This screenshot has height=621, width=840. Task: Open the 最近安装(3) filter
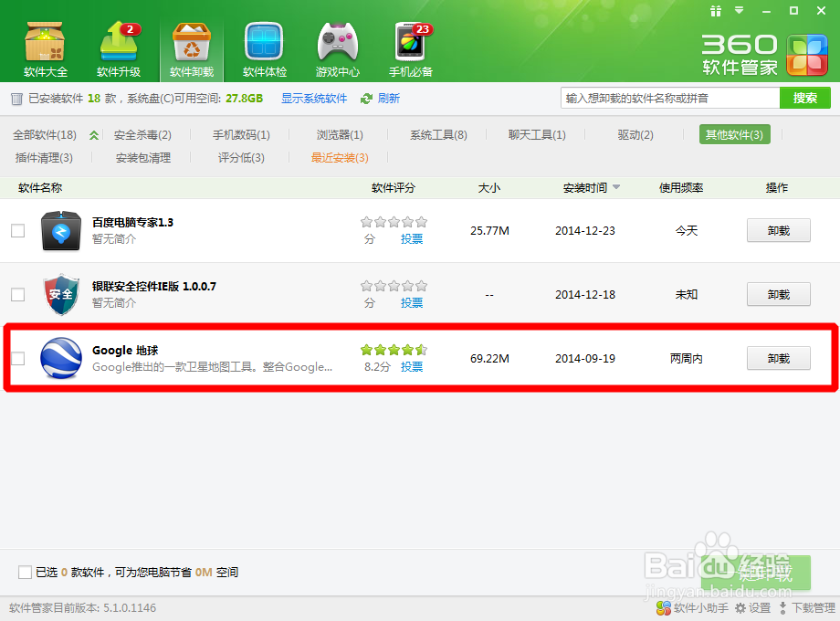click(x=340, y=158)
